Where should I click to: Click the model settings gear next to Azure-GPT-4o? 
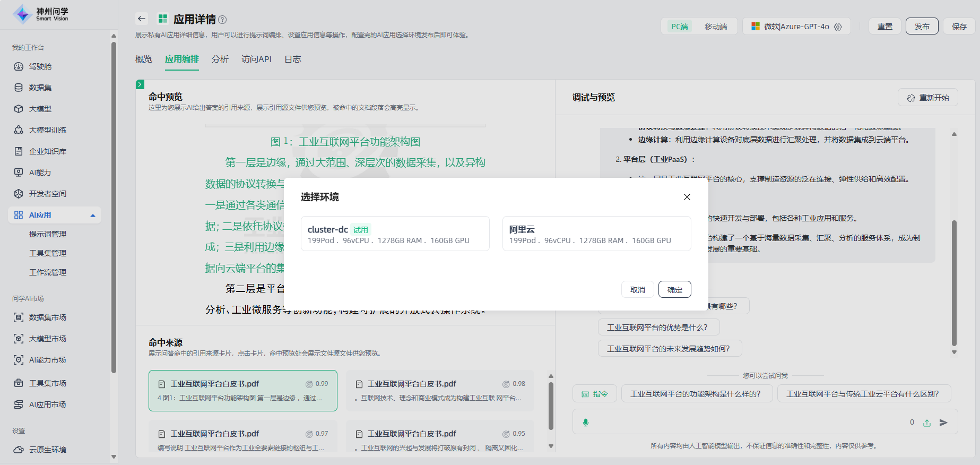click(838, 27)
